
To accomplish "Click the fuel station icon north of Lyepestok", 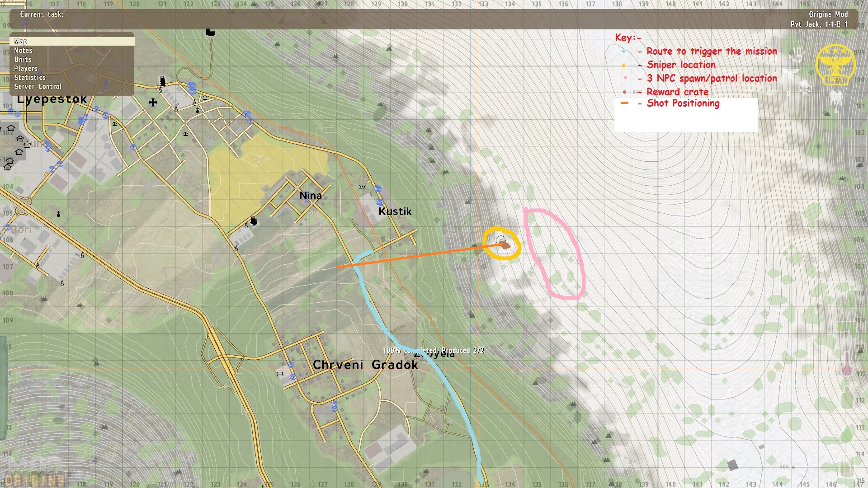I will (163, 81).
